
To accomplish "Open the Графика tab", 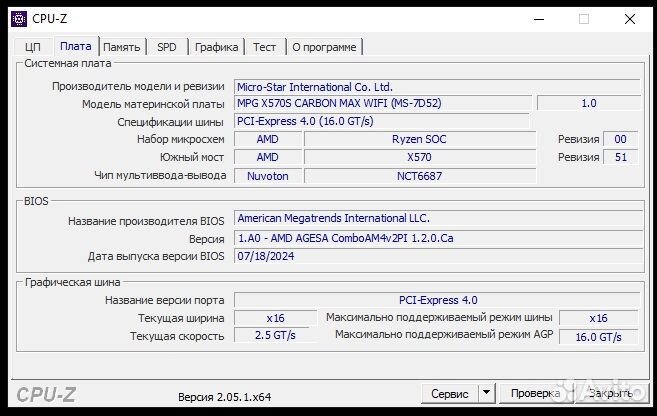I will tap(216, 47).
